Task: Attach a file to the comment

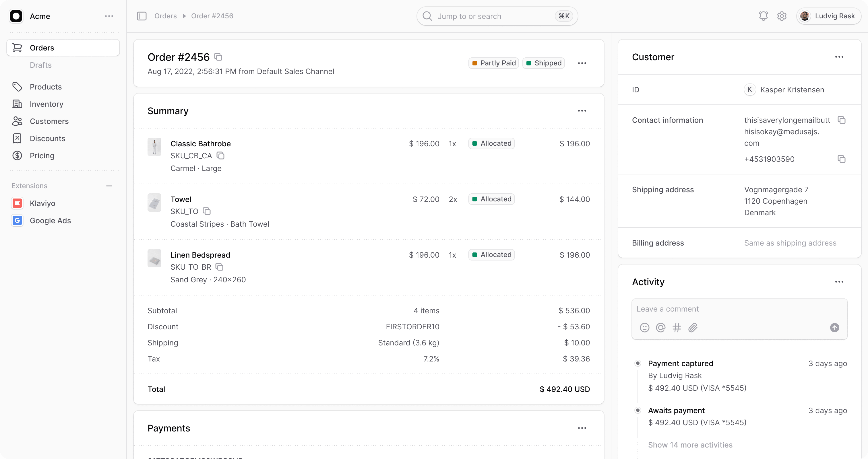Action: click(x=693, y=327)
